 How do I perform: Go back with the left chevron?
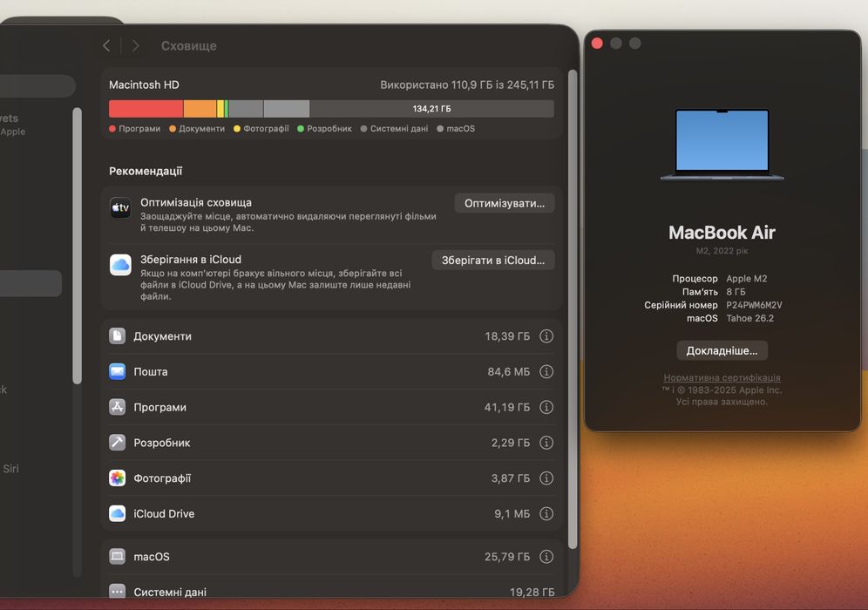(x=106, y=46)
